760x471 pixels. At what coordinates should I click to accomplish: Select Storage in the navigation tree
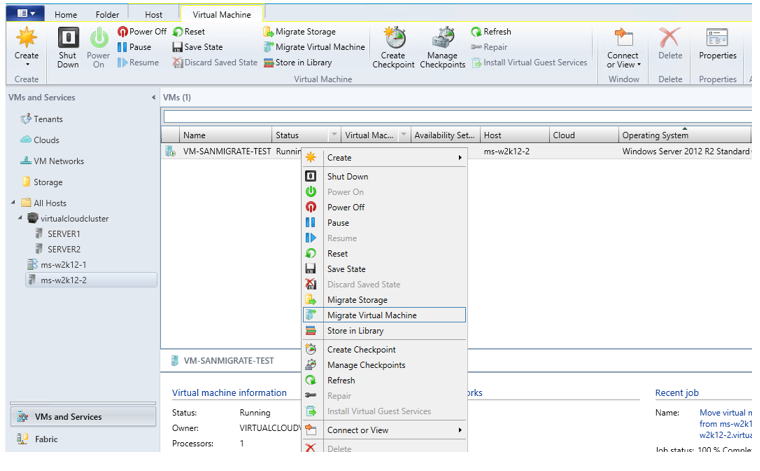(x=42, y=182)
